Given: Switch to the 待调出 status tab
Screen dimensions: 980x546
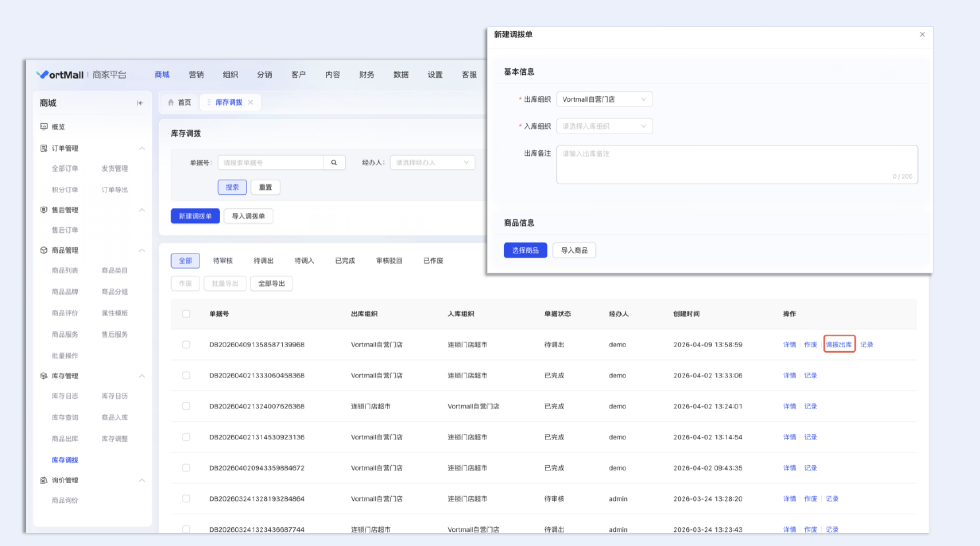Looking at the screenshot, I should [263, 261].
